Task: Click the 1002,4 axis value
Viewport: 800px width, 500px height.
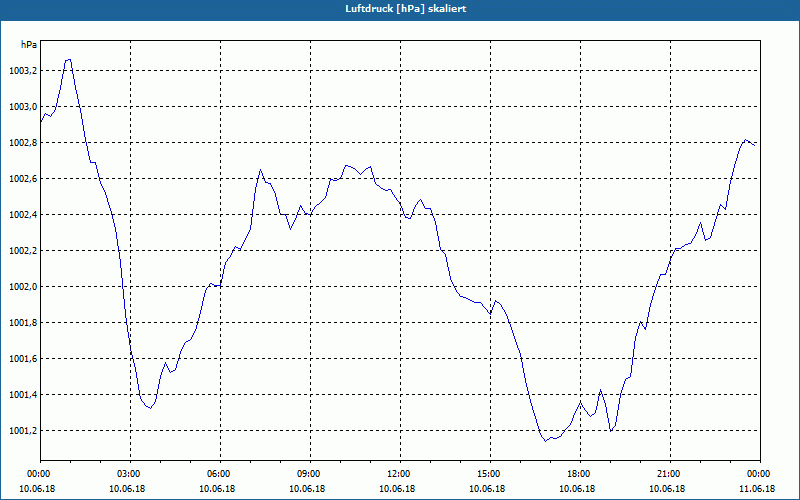Action: 23,215
